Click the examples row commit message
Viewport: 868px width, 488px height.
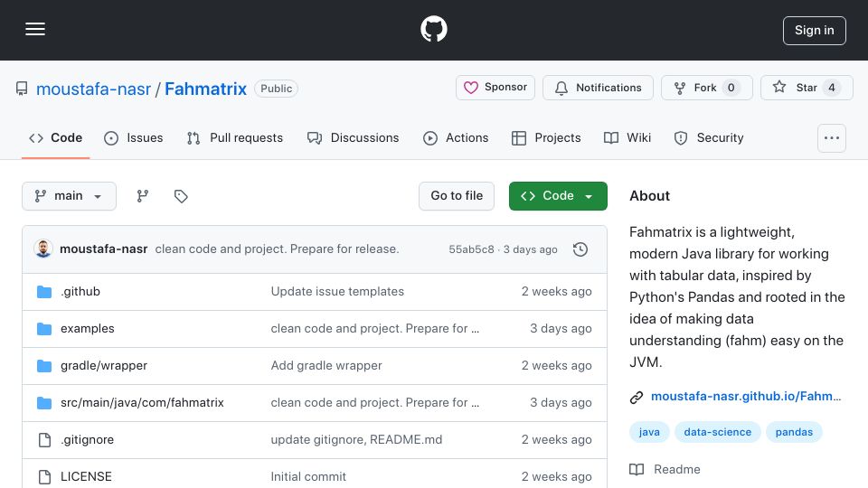point(374,329)
